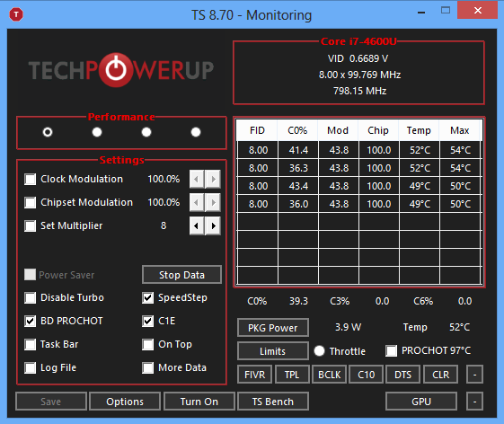504x424 pixels.
Task: Click the Throttle indicator radio button
Action: click(x=319, y=350)
